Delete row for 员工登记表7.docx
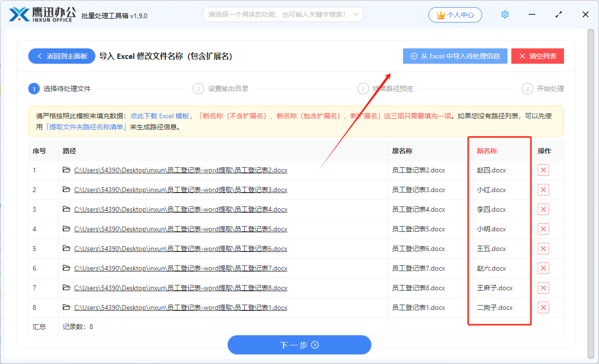 click(543, 268)
